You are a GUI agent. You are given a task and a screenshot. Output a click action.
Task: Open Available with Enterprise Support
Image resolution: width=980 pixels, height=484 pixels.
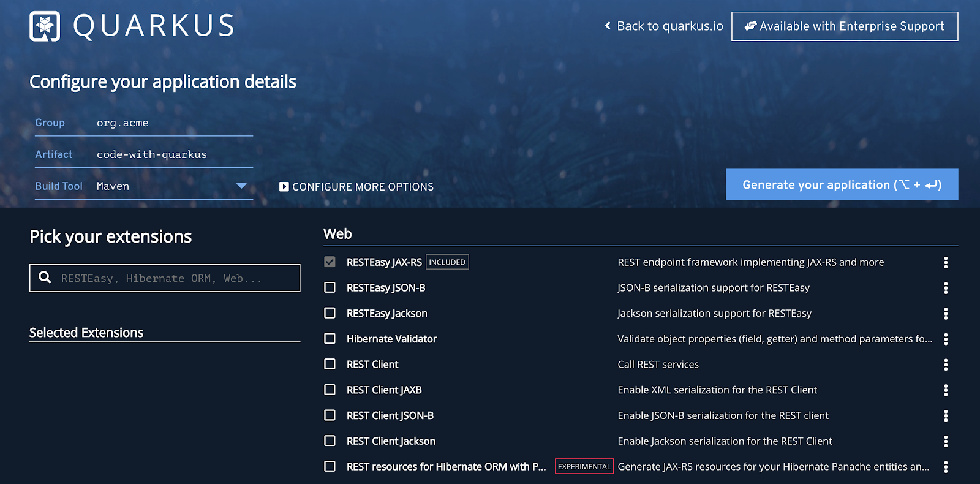point(845,26)
